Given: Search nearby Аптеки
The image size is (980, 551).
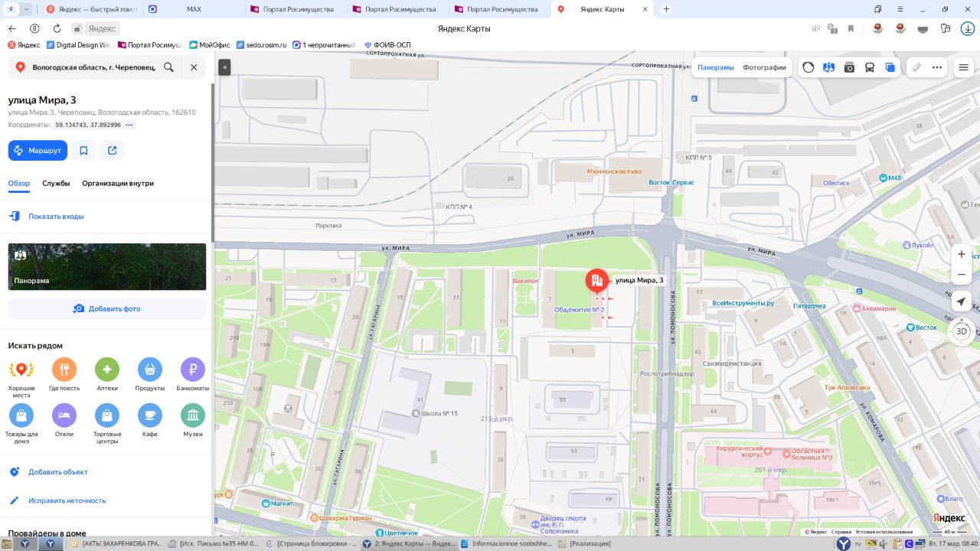Looking at the screenshot, I should pyautogui.click(x=107, y=376).
